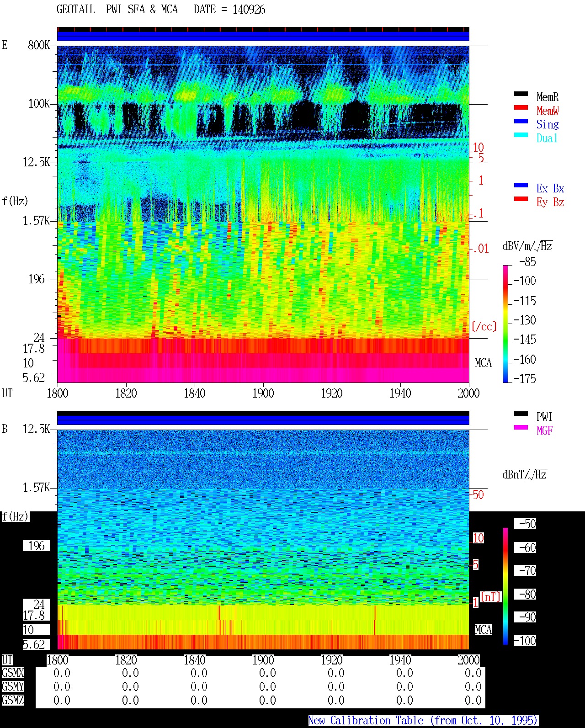585x728 pixels.
Task: Click the electric field spectrogram at 1900 UT
Action: [263, 214]
